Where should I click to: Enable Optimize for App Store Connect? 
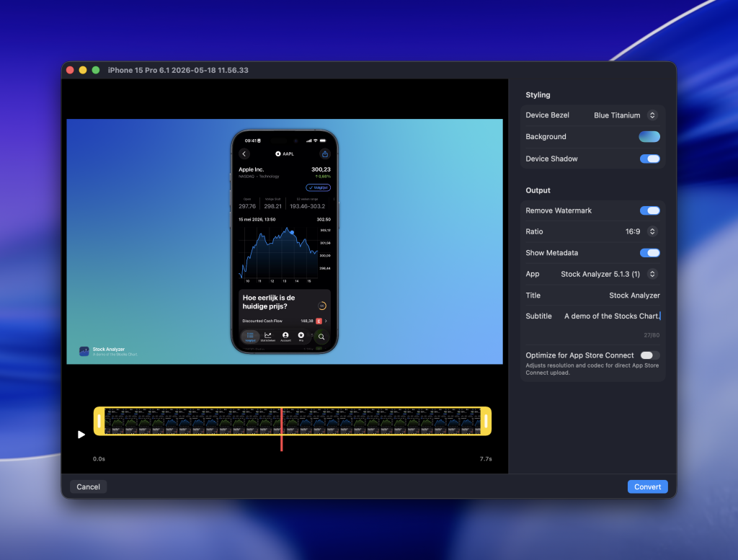tap(649, 355)
